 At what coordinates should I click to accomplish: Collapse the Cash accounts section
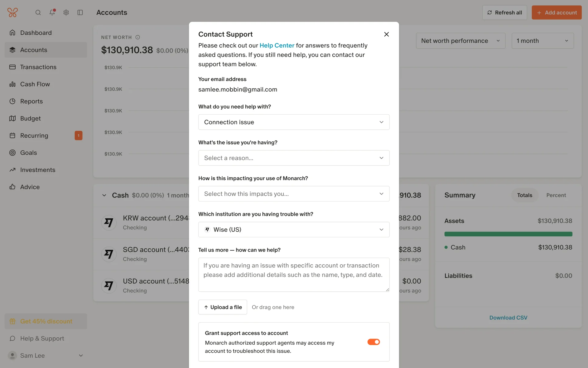pos(104,195)
